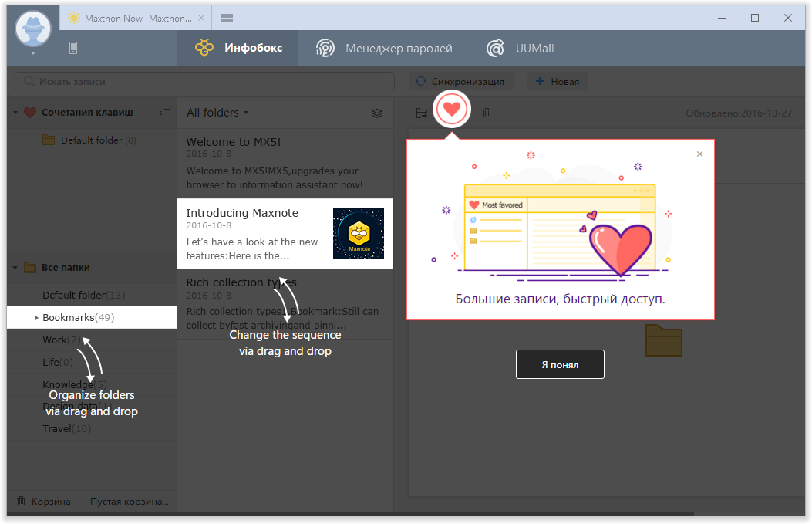Open the Life(0) folder
The image size is (812, 524).
58,362
